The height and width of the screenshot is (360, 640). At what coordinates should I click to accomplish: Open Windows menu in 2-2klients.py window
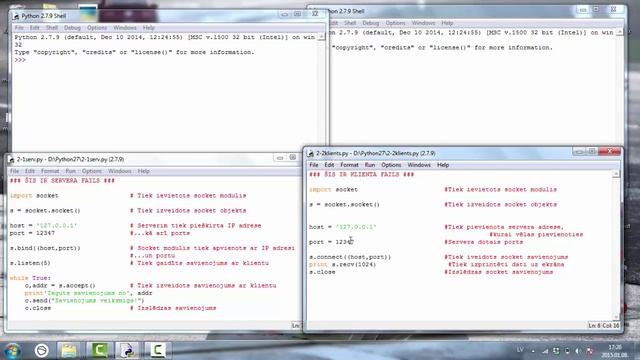419,165
